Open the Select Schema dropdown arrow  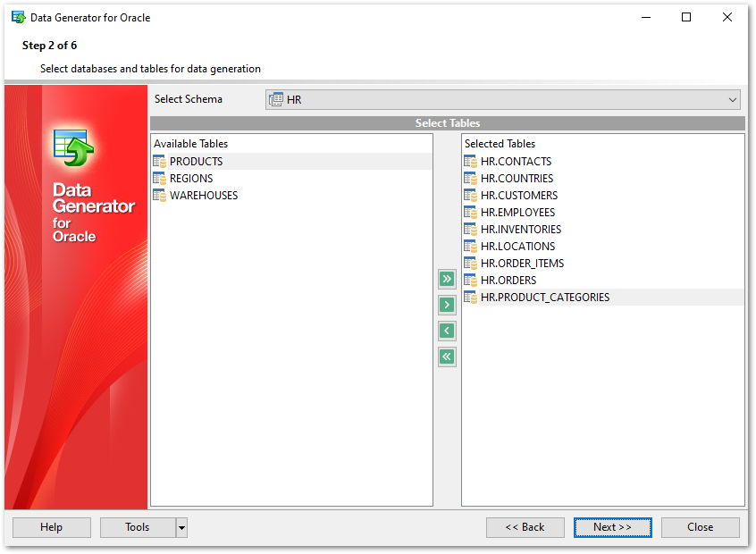[732, 100]
